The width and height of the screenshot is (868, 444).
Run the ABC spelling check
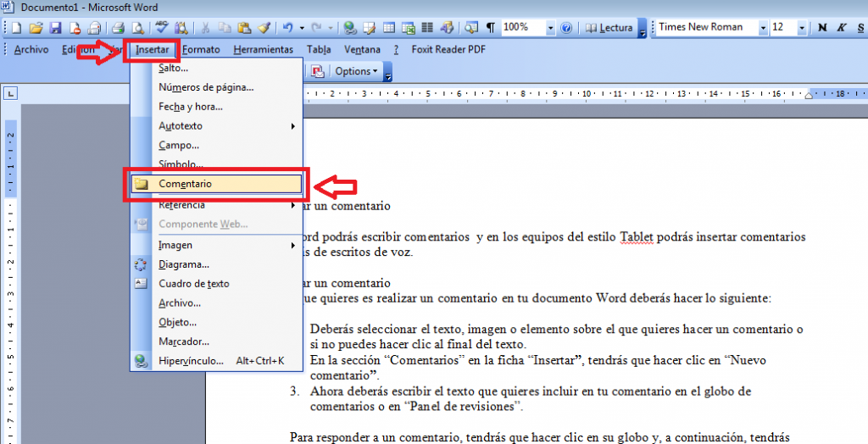click(162, 26)
